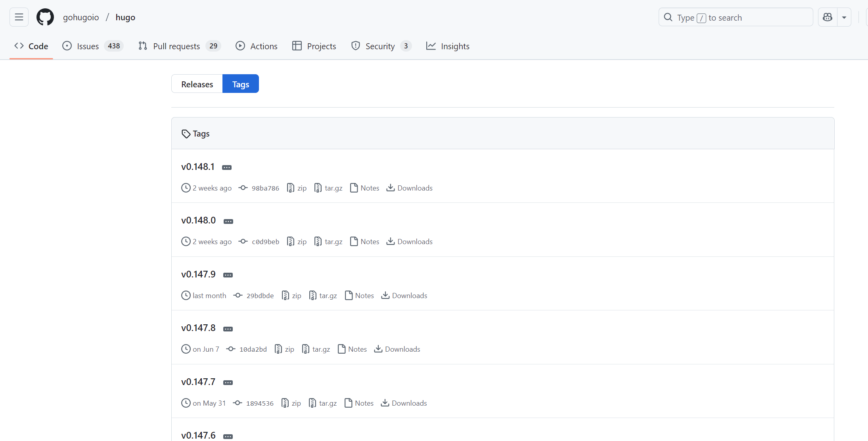Screen dimensions: 868x441
Task: Open the v0.148.0 tag link
Action: [198, 220]
